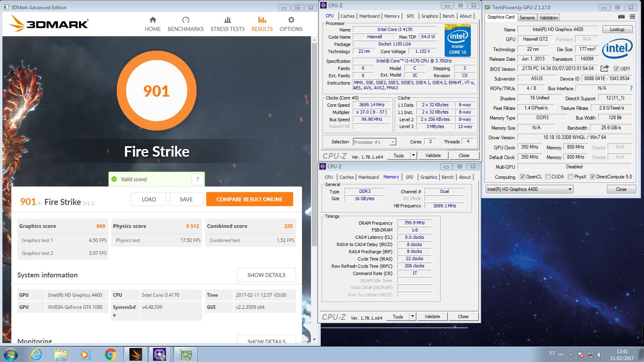Click GPU-Z screenshot camera icon
The image size is (644, 362).
tap(621, 17)
